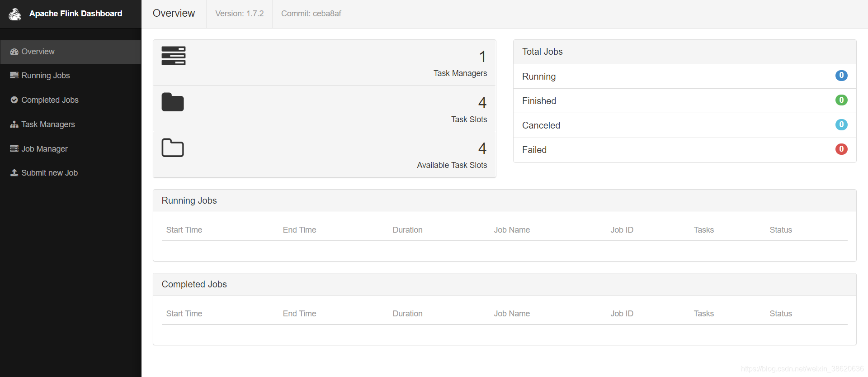Click Status column in Completed Jobs
The image size is (868, 377).
click(781, 314)
